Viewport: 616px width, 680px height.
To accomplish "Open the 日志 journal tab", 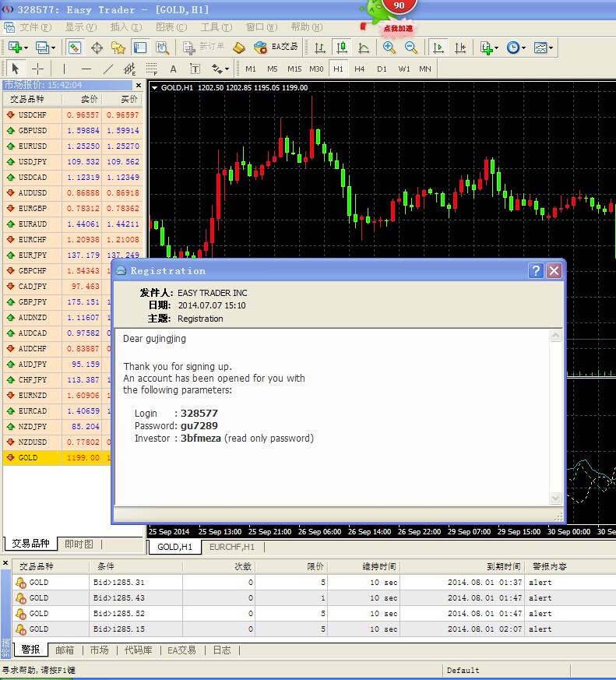I will [x=222, y=650].
